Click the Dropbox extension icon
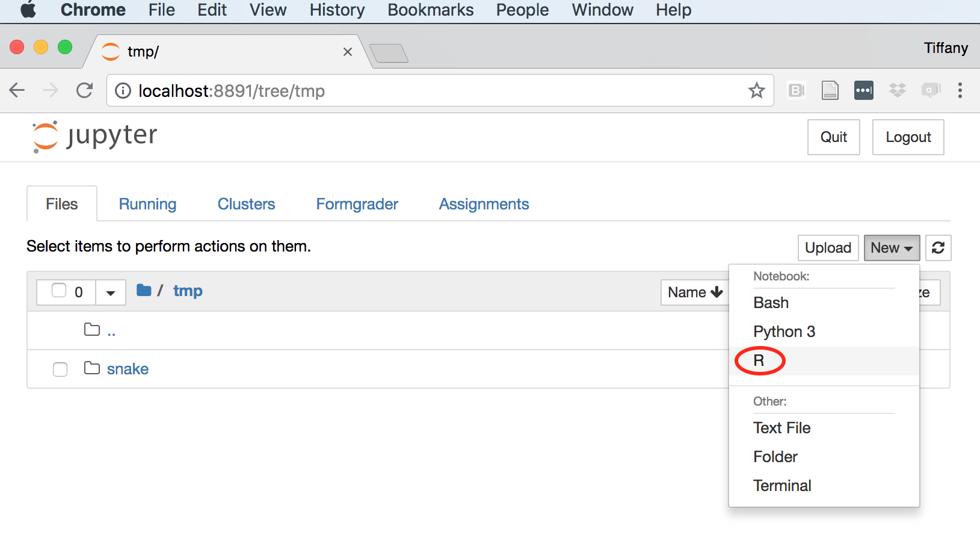The image size is (980, 550). 897,91
